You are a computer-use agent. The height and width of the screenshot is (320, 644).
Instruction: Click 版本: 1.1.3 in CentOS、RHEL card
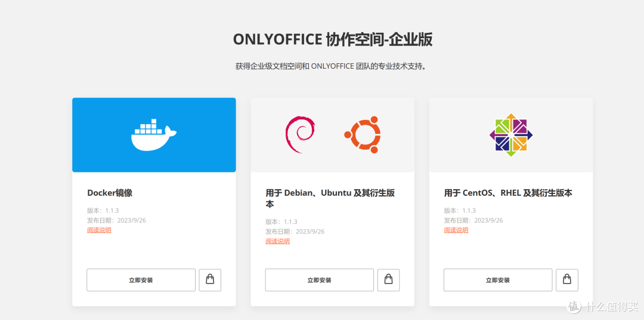click(460, 211)
